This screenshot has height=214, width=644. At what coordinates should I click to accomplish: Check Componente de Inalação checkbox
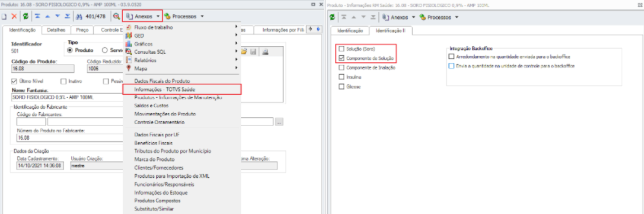342,67
